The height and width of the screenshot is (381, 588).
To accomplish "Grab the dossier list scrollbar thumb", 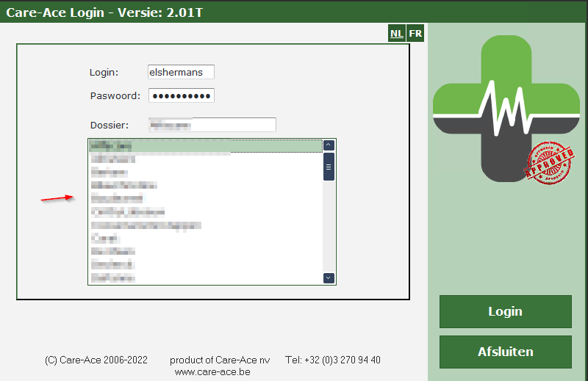I will click(x=329, y=167).
